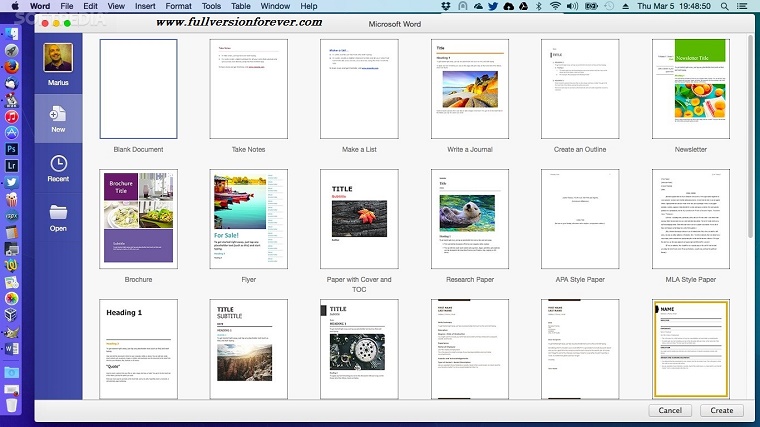Image resolution: width=760 pixels, height=427 pixels.
Task: Open iTunes from the dock
Action: 12,116
